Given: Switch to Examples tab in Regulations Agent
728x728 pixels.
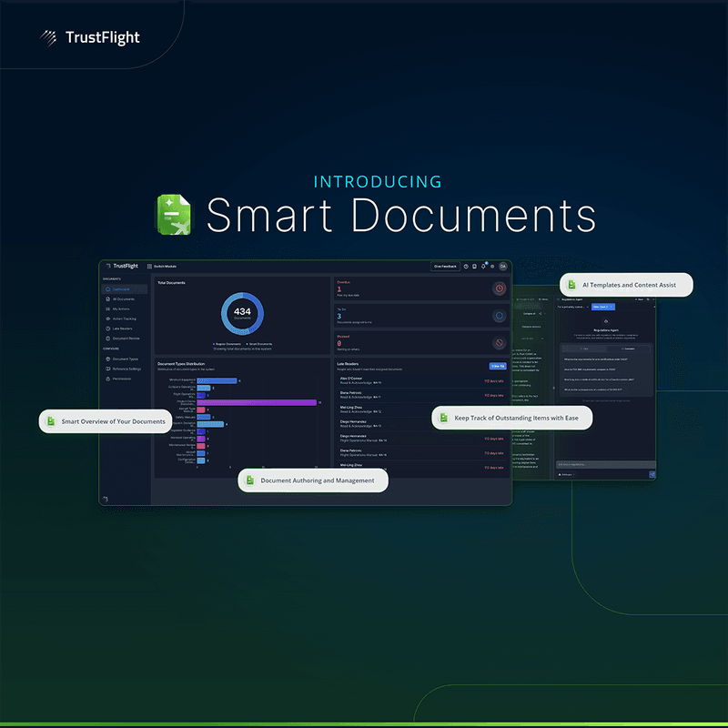Looking at the screenshot, I should point(627,349).
